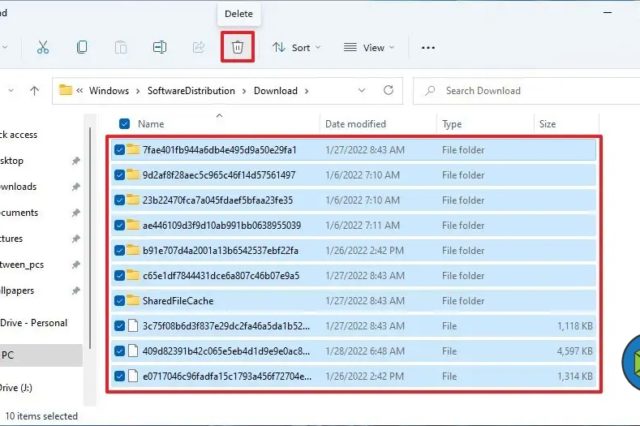Uncheck the SharedFileCache folder checkbox
This screenshot has height=426, width=640.
click(120, 300)
